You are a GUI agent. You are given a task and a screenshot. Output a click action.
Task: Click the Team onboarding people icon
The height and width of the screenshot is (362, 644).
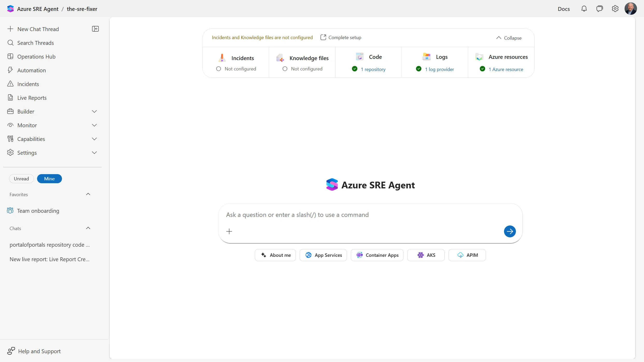point(10,210)
